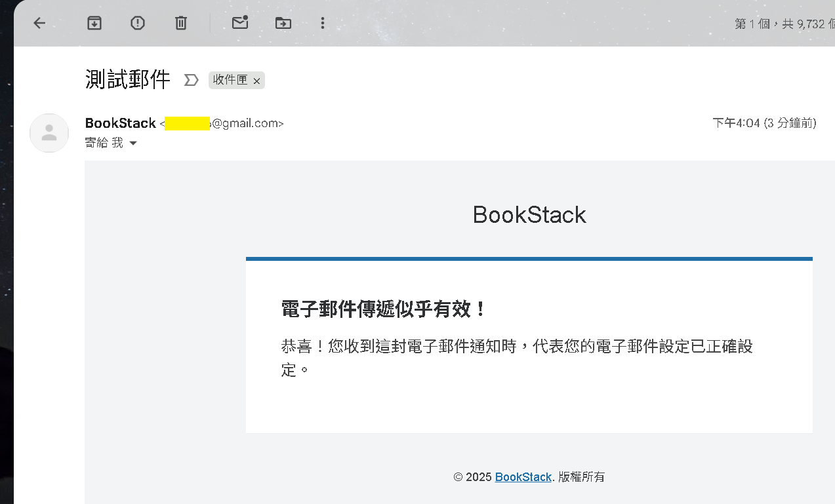Remove the 收件匣 label via its X
Screen dimensions: 835x504
257,81
